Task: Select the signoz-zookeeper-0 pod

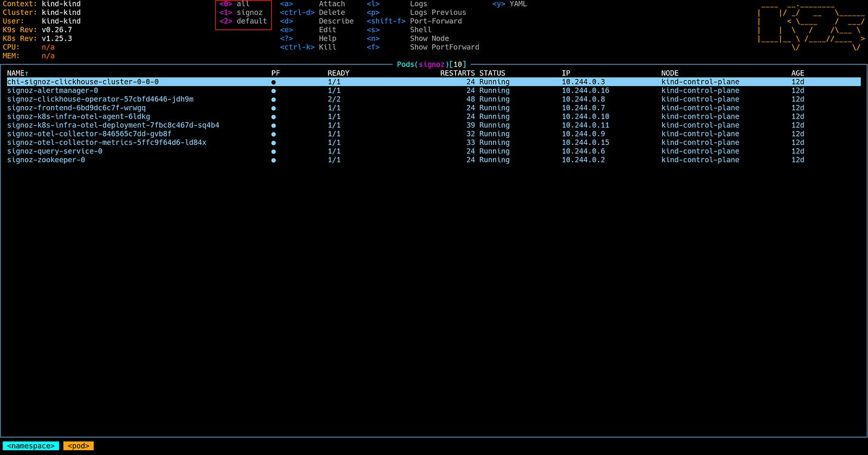Action: click(x=433, y=160)
